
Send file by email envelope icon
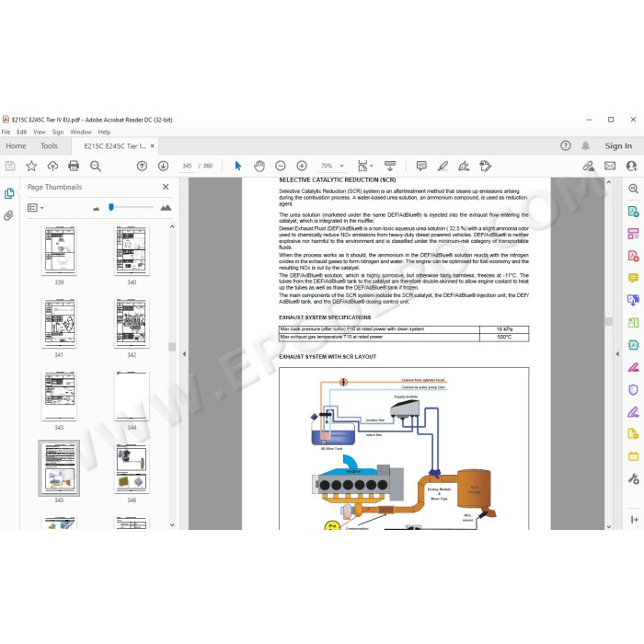coord(610,166)
